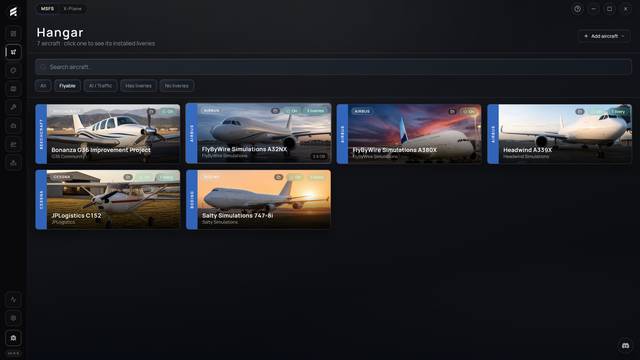Click the folder icon on the JPLogistics C152 card

coord(128,177)
